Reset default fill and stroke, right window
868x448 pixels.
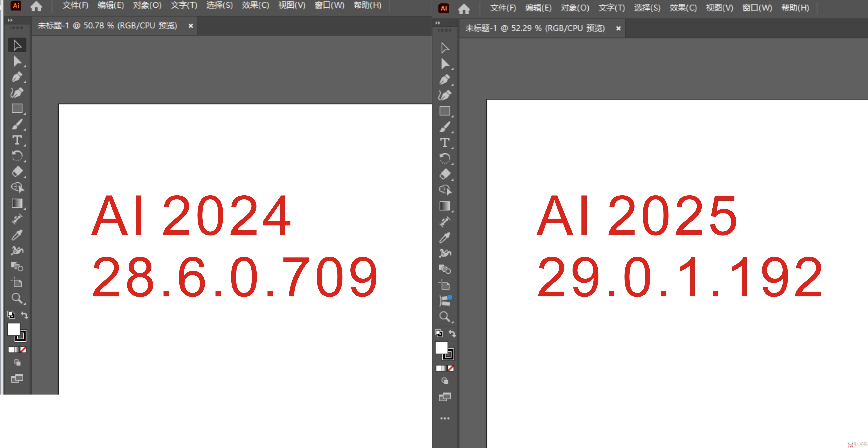tap(439, 334)
